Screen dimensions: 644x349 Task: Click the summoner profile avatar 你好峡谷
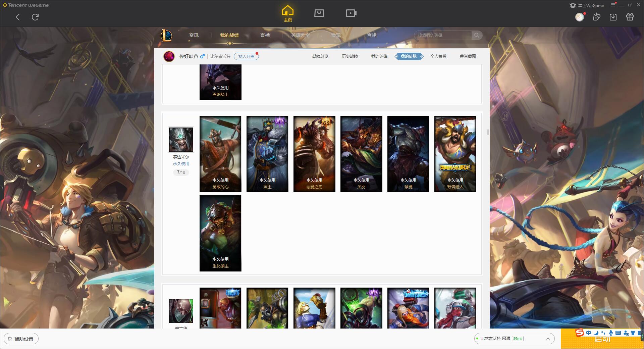(169, 56)
